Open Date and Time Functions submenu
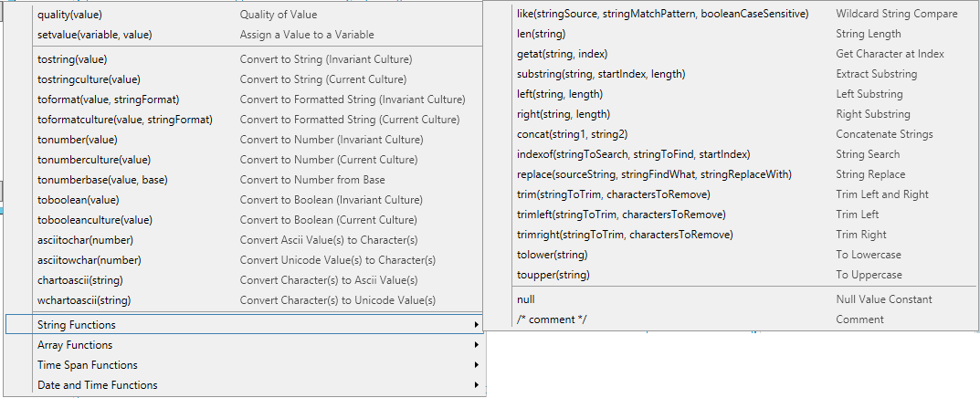Screen dimensions: 980x398 [x=98, y=385]
